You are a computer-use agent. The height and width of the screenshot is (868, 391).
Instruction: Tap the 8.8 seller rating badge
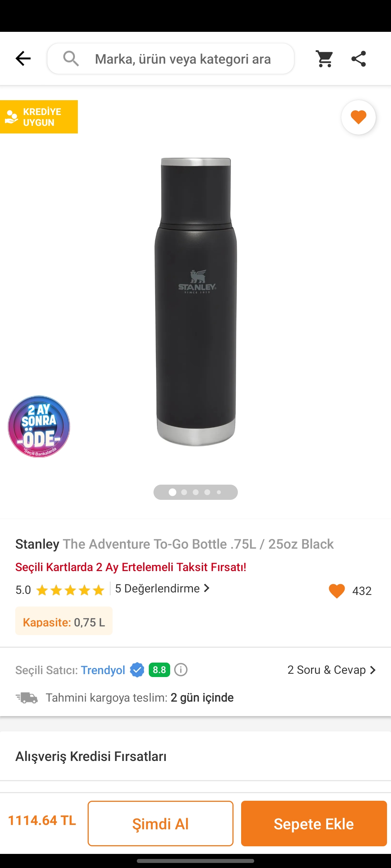159,670
